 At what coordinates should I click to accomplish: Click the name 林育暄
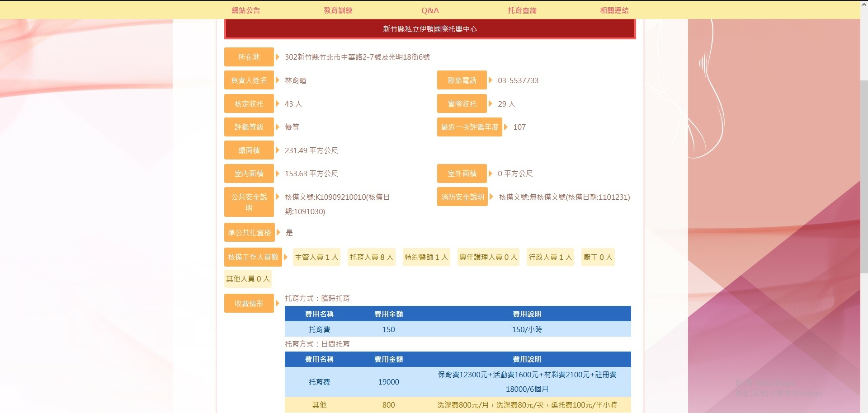pos(296,80)
